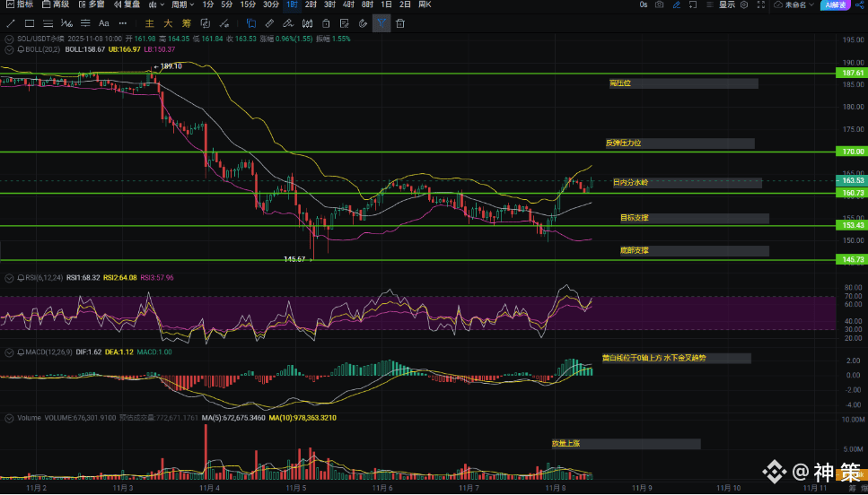
Task: Toggle the lock drawings icon
Action: click(x=326, y=22)
